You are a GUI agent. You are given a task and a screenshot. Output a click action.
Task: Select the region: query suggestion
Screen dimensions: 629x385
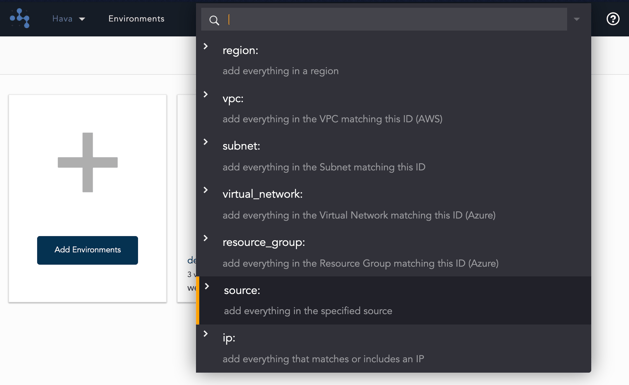coord(394,60)
